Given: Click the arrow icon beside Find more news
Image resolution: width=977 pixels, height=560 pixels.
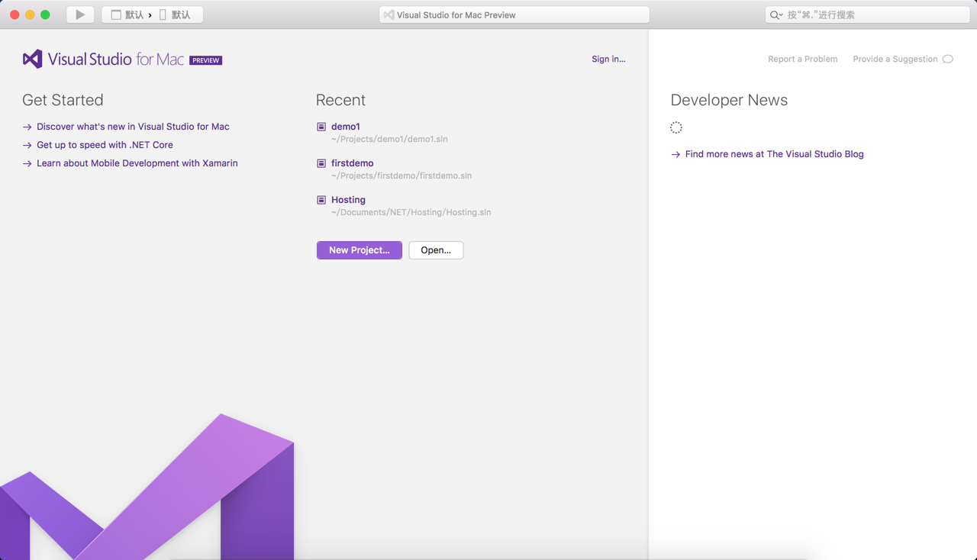Looking at the screenshot, I should pyautogui.click(x=676, y=154).
